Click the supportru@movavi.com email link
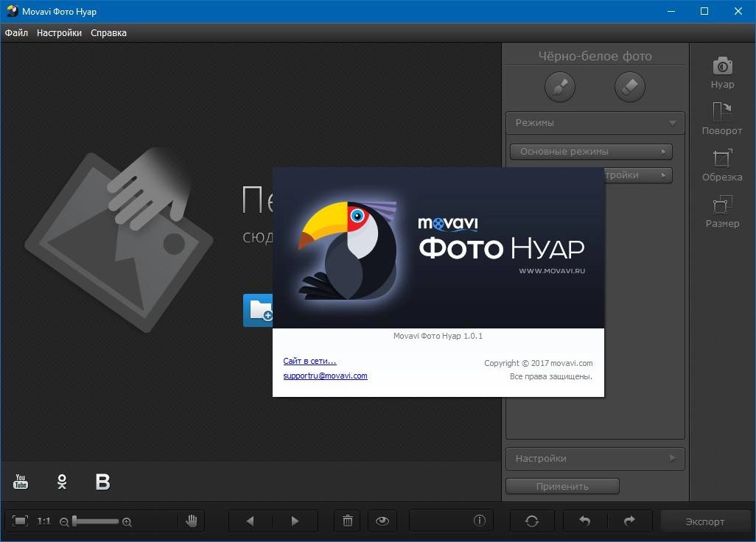756x542 pixels. pos(325,376)
